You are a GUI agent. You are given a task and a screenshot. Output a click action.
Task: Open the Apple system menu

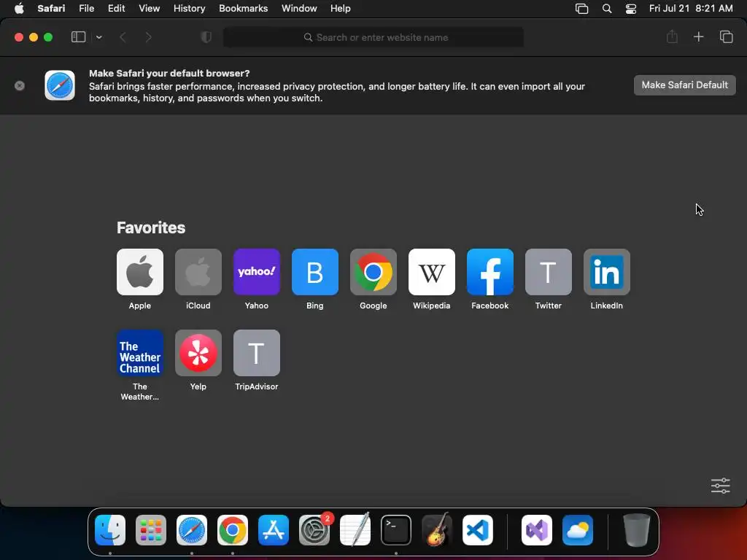19,8
